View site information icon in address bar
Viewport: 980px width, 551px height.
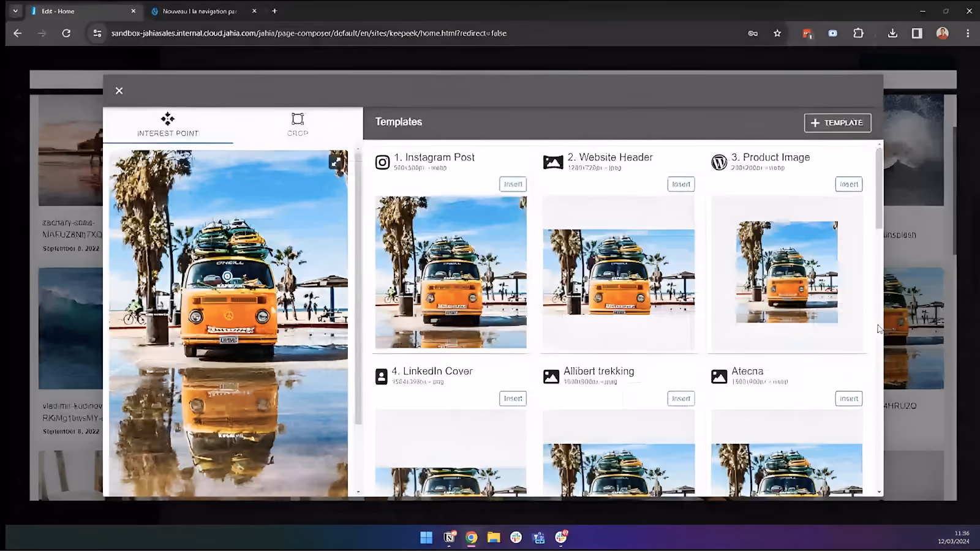(x=97, y=33)
